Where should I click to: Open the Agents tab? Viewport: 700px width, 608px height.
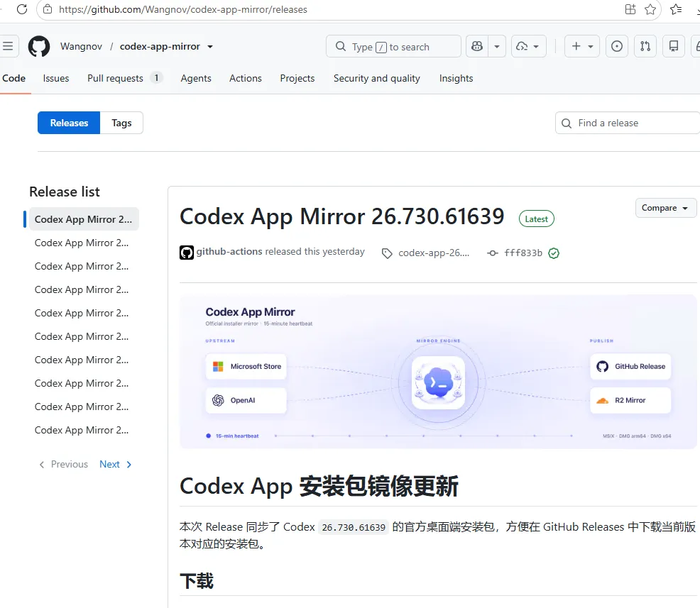point(195,78)
